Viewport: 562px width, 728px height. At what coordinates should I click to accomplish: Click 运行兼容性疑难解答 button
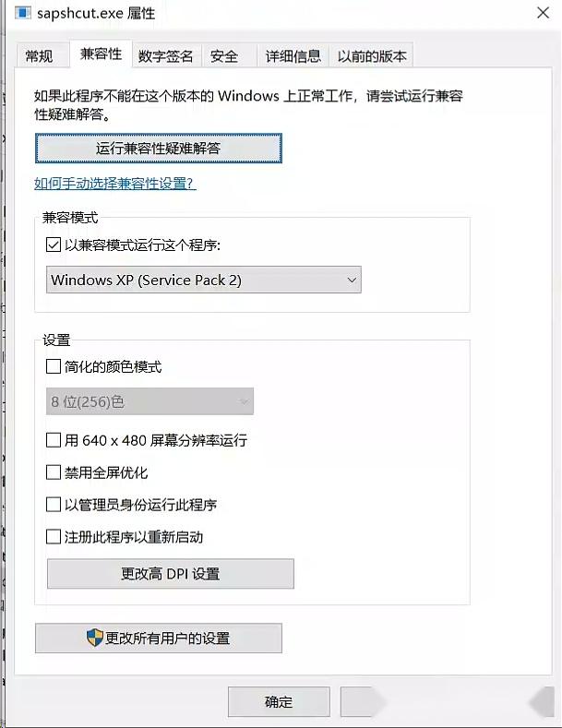pyautogui.click(x=158, y=148)
